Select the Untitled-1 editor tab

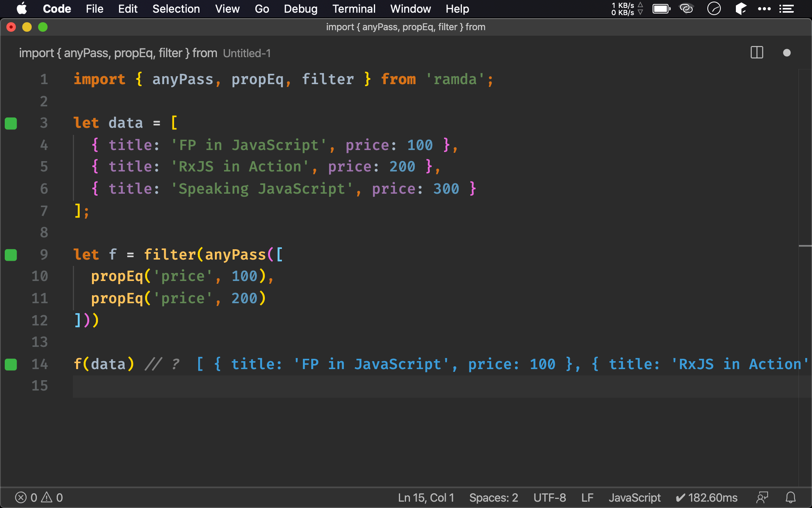tap(145, 53)
